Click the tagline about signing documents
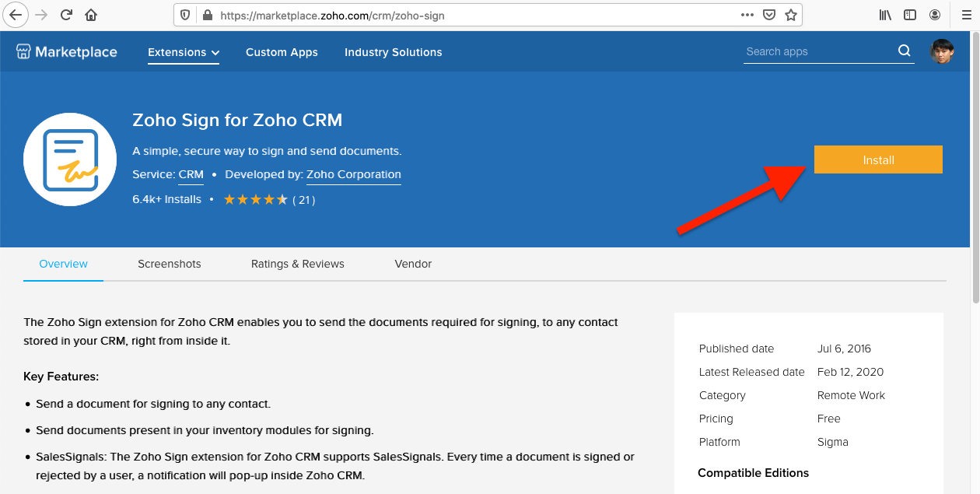Image resolution: width=980 pixels, height=494 pixels. coord(267,151)
